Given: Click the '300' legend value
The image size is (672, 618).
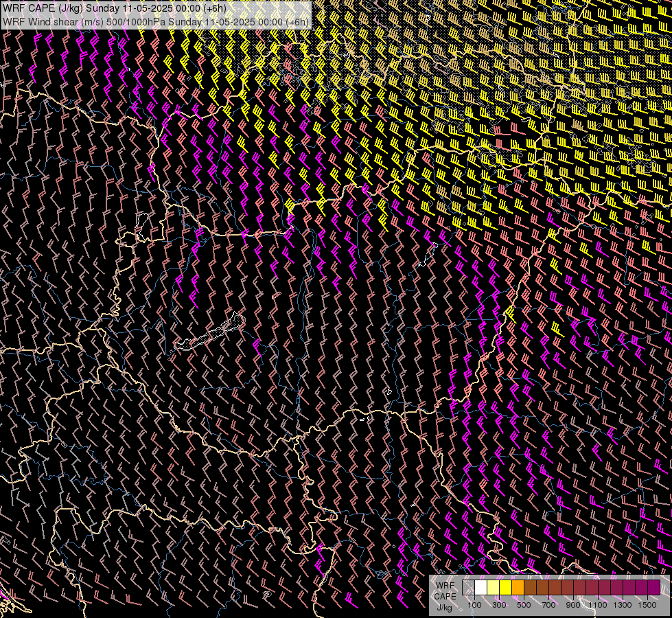Looking at the screenshot, I should click(x=499, y=605).
